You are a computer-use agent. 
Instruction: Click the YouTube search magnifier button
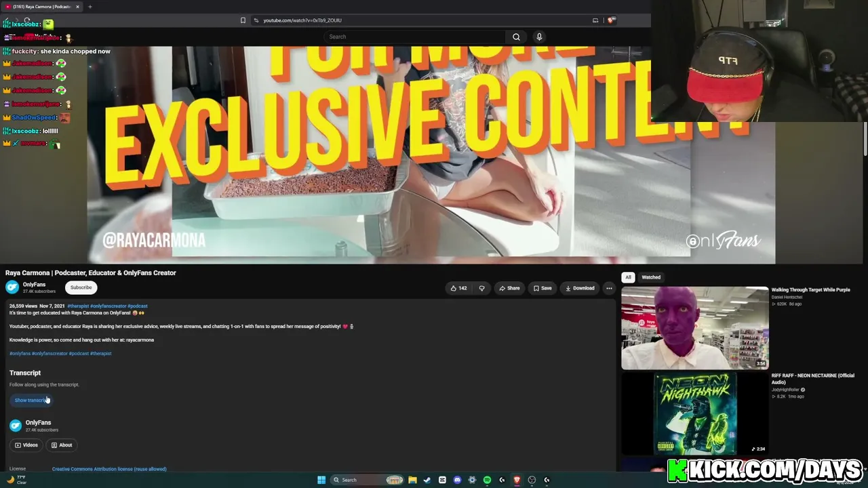point(516,37)
